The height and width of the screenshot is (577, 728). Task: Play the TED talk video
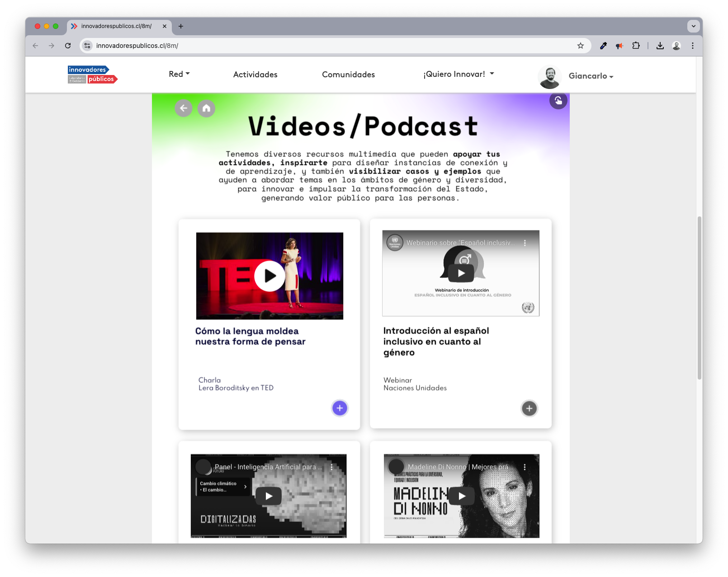click(269, 276)
